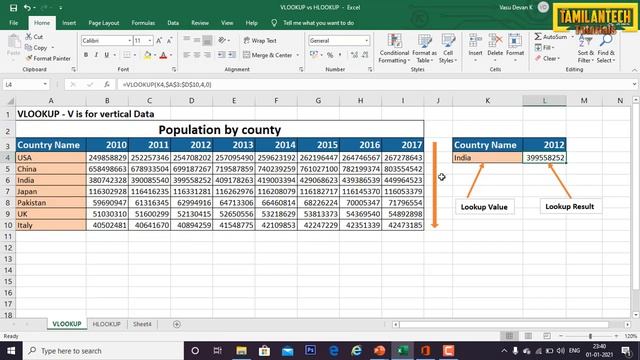Screen dimensions: 640x360
Task: Apply Percent Style format
Action: click(330, 55)
